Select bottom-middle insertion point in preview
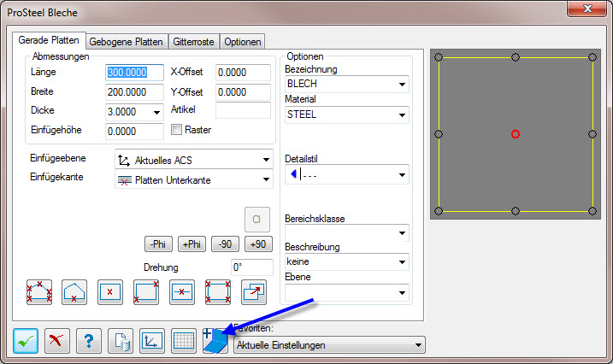 pyautogui.click(x=516, y=211)
